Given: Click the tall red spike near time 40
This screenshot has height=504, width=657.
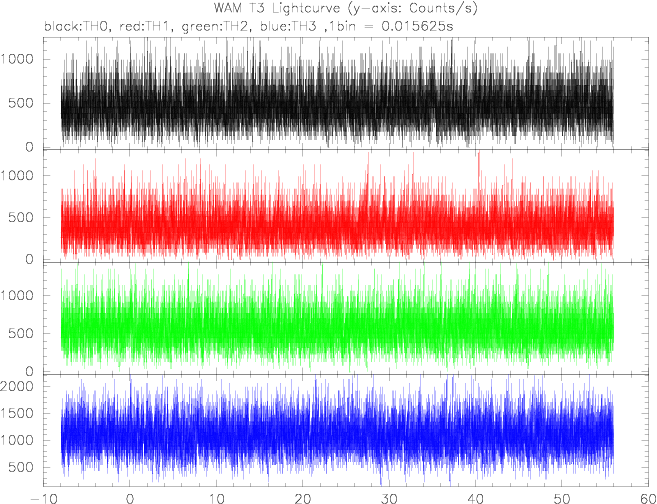Looking at the screenshot, I should pyautogui.click(x=479, y=172).
